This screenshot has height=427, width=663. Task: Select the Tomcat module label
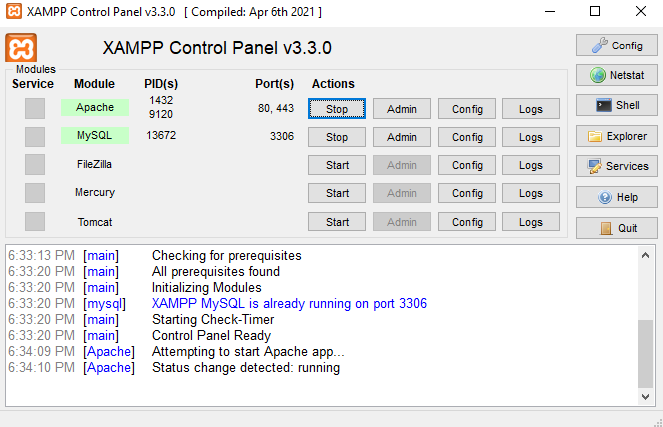[x=95, y=222]
